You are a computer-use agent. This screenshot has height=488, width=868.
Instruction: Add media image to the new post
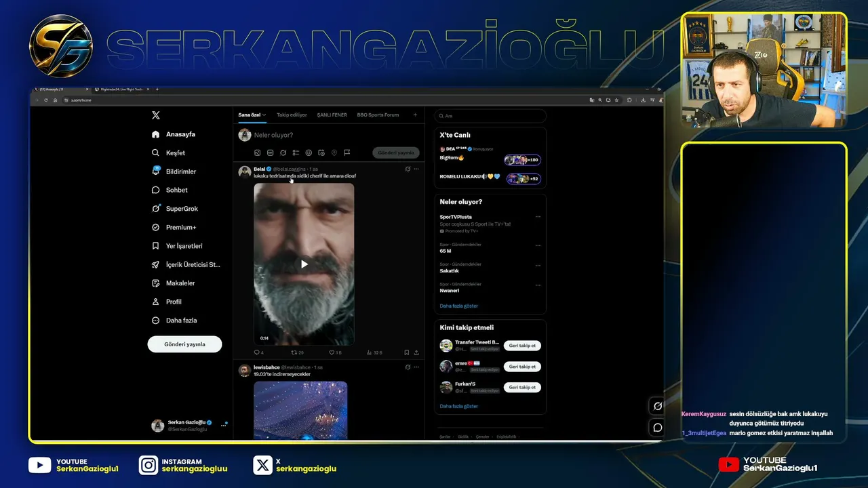[257, 153]
